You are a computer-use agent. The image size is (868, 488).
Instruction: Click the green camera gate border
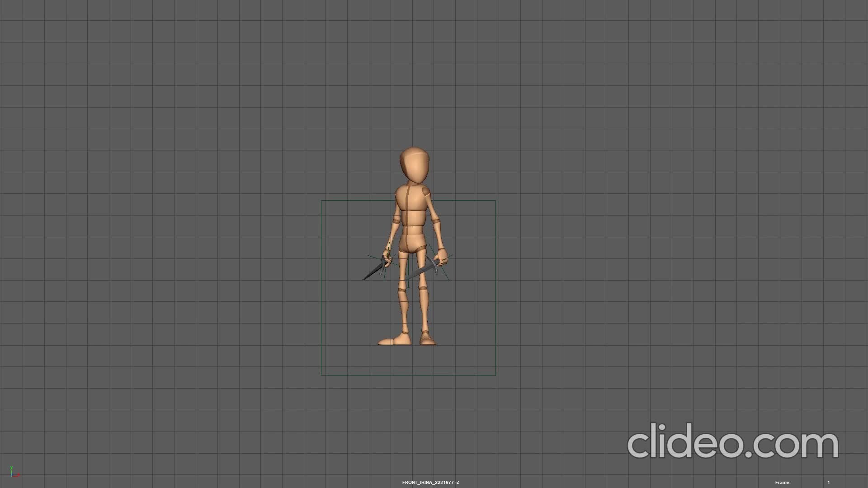(321, 289)
